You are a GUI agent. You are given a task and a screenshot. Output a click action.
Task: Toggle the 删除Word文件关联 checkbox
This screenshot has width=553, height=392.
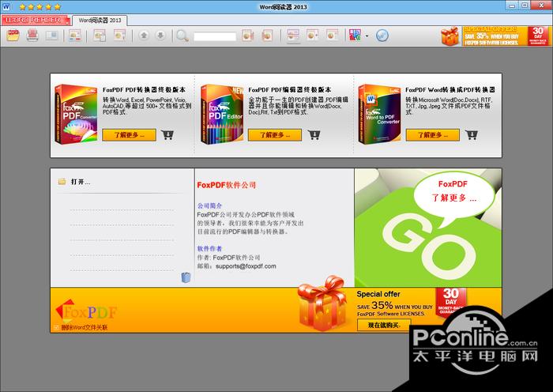pos(56,327)
